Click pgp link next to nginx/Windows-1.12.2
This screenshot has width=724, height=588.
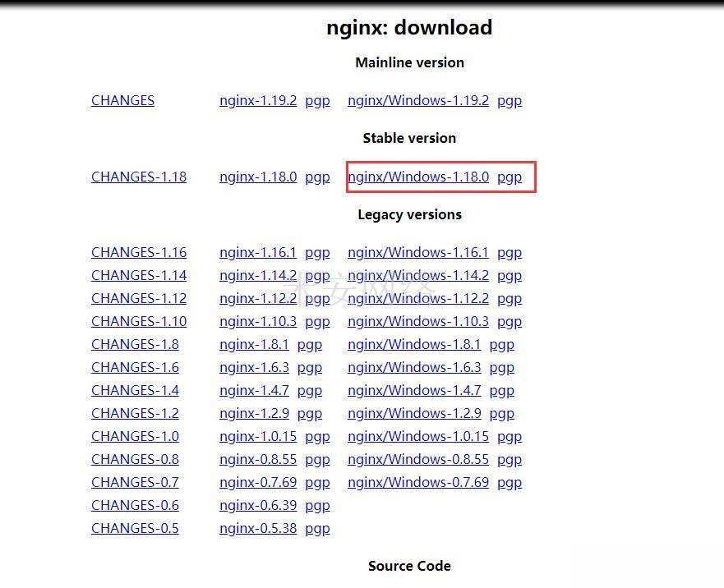(x=510, y=300)
